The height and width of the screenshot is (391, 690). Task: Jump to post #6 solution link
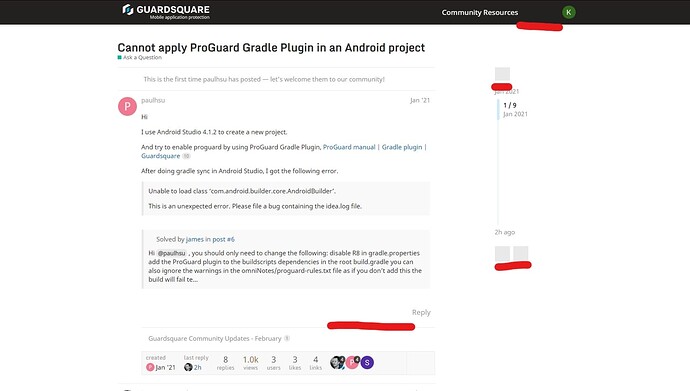tap(224, 239)
